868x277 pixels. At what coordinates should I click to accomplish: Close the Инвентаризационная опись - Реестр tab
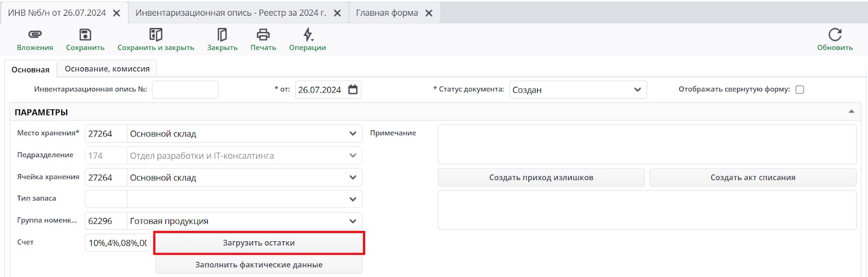(337, 13)
